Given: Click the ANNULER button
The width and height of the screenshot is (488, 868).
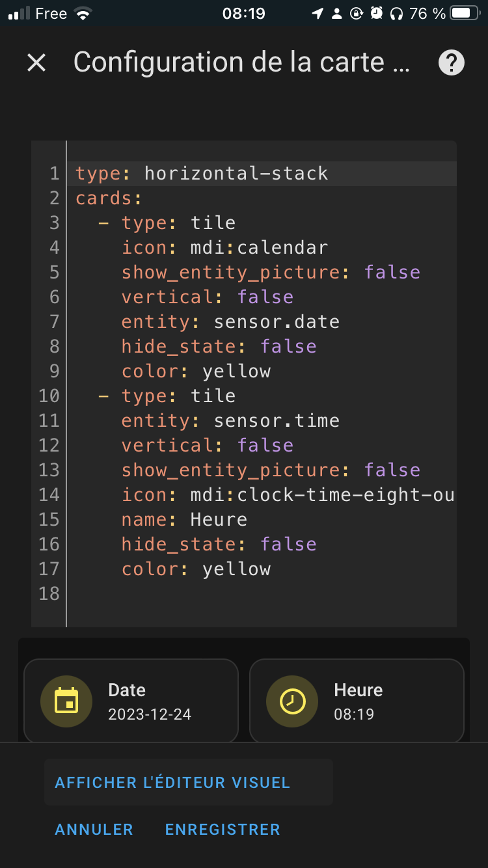Looking at the screenshot, I should [x=94, y=830].
